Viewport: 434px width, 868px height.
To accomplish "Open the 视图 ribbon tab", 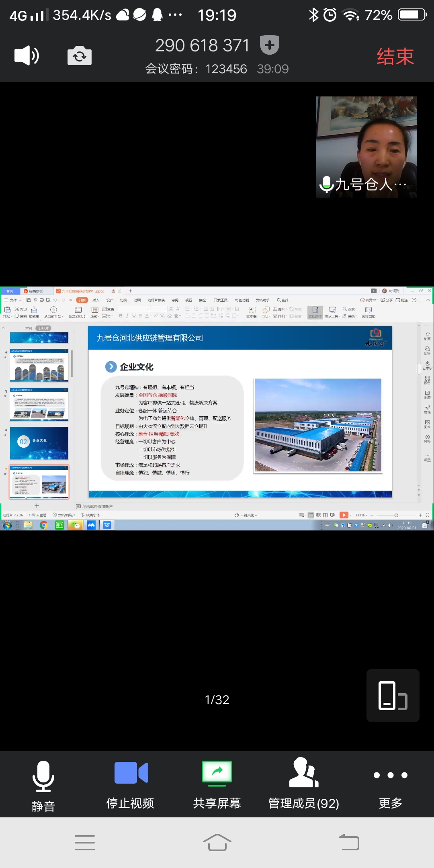I will 189,300.
